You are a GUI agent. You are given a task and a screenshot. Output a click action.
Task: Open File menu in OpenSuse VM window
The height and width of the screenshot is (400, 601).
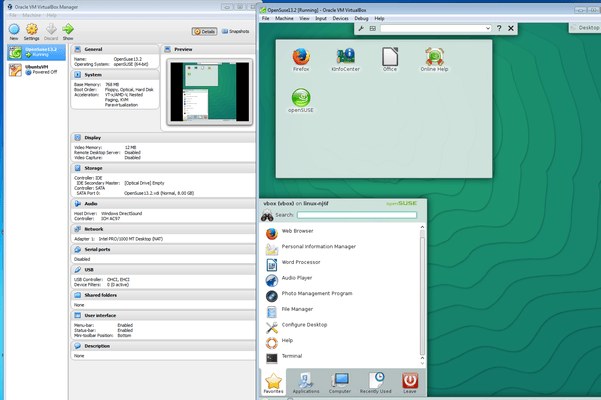(265, 18)
